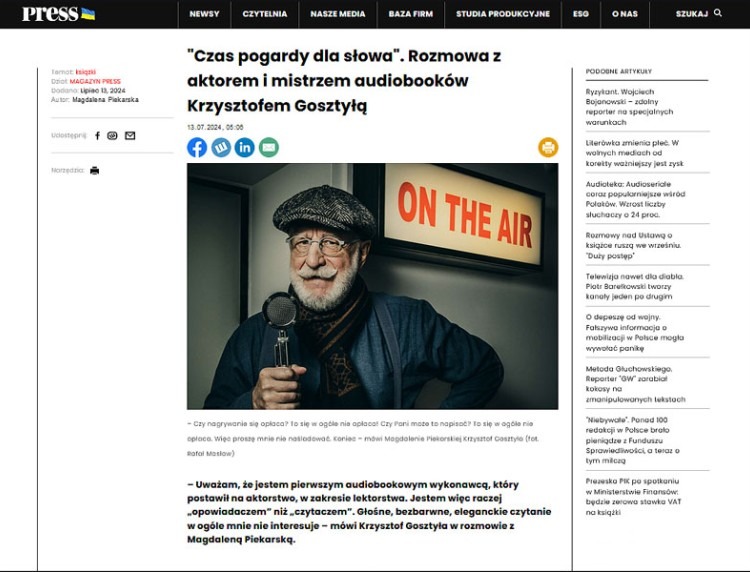
Task: Click sidebar envelope mail icon
Action: pyautogui.click(x=130, y=136)
